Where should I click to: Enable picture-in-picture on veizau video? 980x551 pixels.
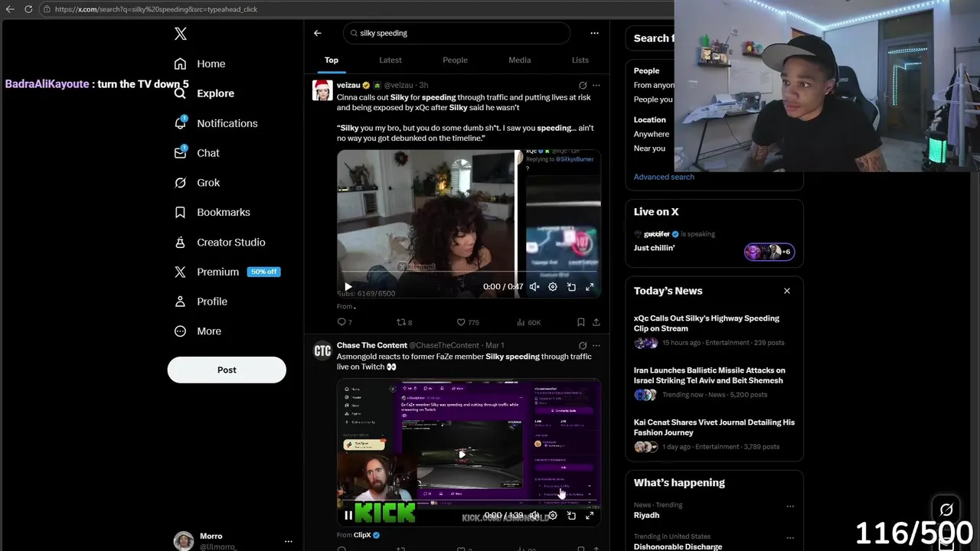571,287
